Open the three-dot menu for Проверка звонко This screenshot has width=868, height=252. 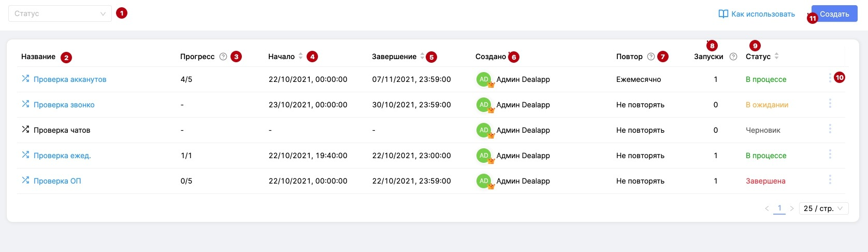(830, 104)
